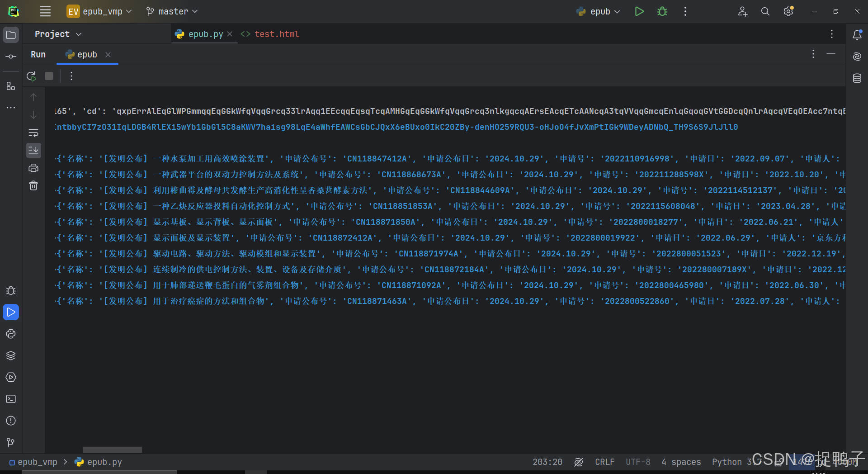This screenshot has width=868, height=474.
Task: Run the epub configuration
Action: pyautogui.click(x=639, y=11)
